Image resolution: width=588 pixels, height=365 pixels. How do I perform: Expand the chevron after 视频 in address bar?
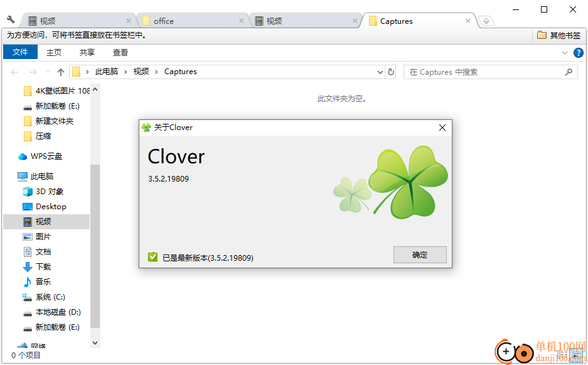(156, 72)
